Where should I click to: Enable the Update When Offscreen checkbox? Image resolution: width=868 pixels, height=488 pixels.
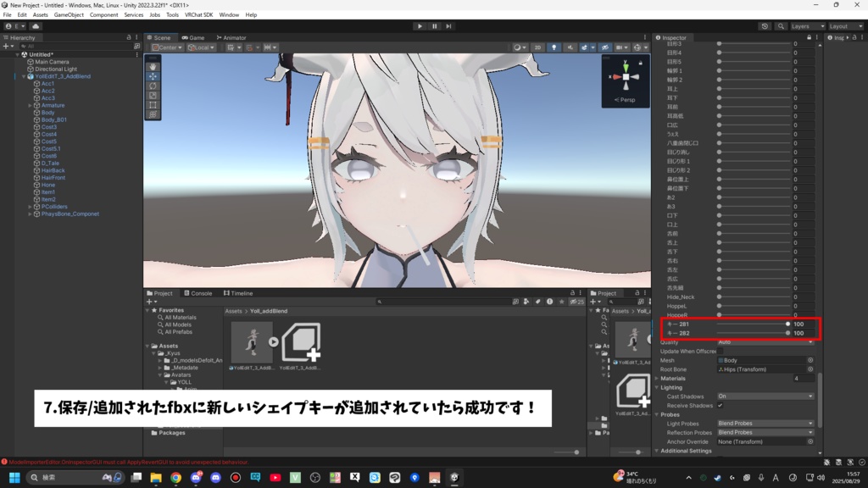[719, 351]
